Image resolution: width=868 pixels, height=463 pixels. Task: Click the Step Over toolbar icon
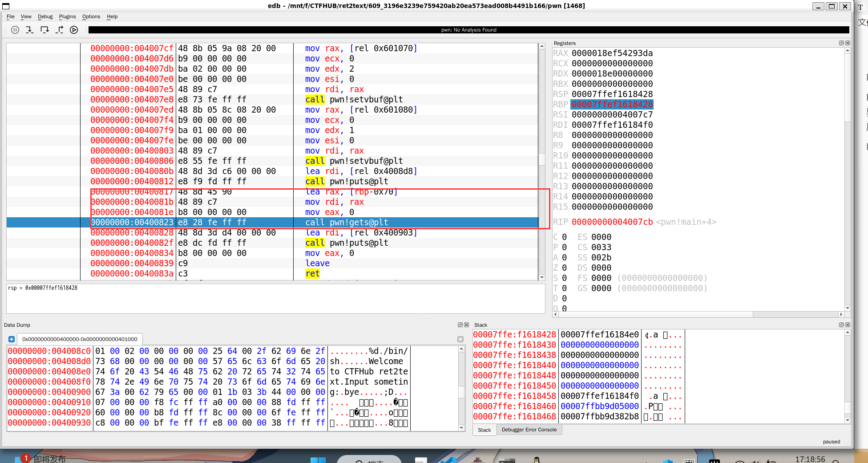[44, 30]
